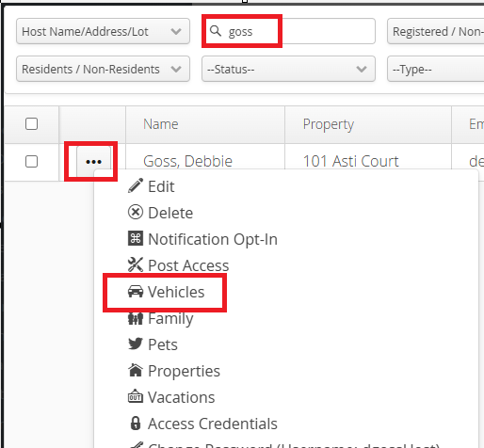Viewport: 484px width, 448px height.
Task: Toggle the select-all checkbox in table header
Action: point(31,124)
